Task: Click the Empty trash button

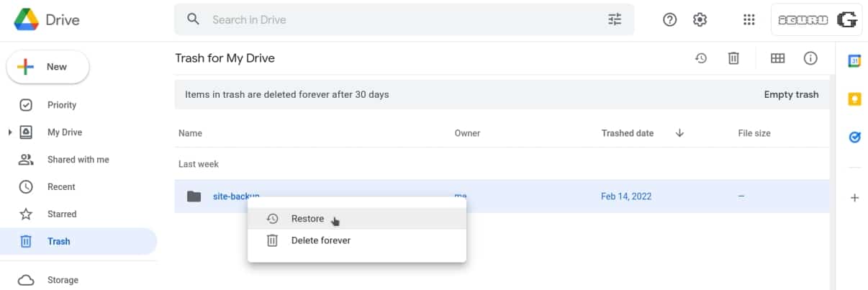Action: [791, 94]
